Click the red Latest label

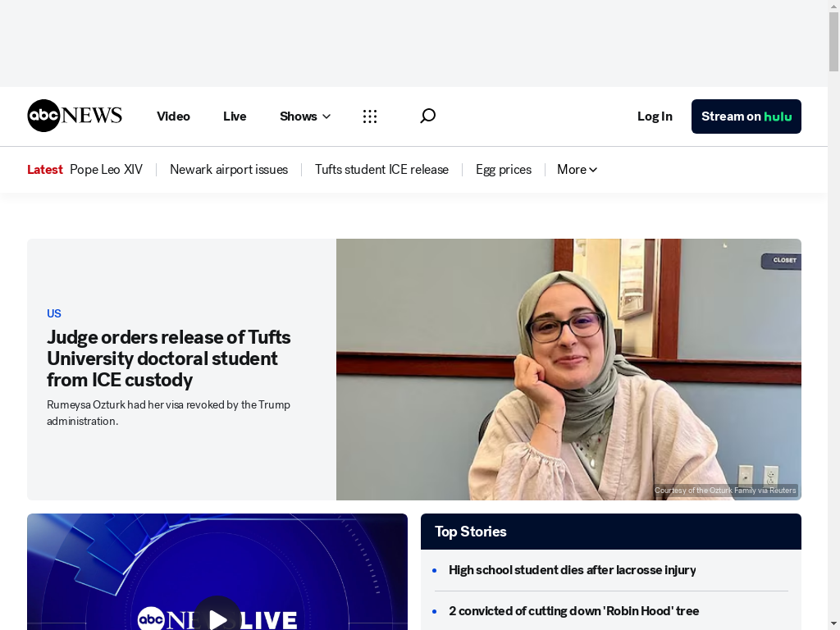(45, 169)
